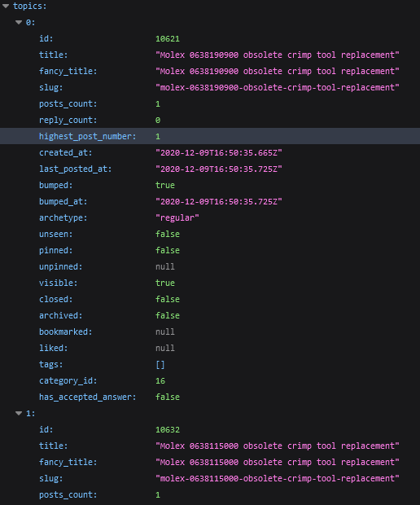Image resolution: width=420 pixels, height=505 pixels.
Task: Select the highlighted highest_post_number row
Action: pyautogui.click(x=210, y=136)
